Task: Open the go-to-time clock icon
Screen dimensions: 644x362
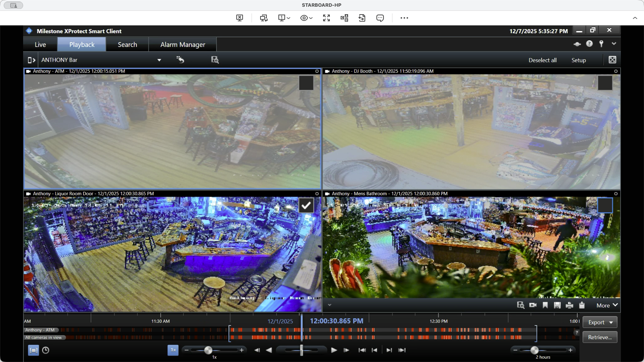Action: pos(45,350)
